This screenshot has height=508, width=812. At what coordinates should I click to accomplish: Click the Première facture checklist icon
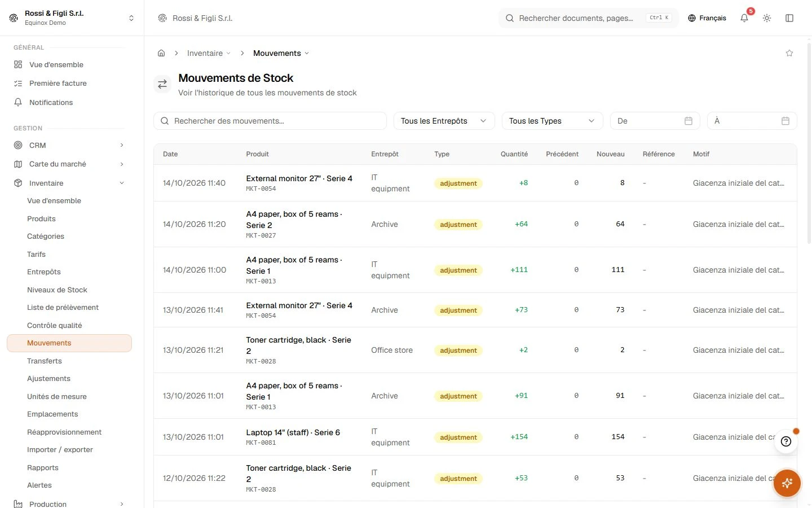click(x=18, y=83)
